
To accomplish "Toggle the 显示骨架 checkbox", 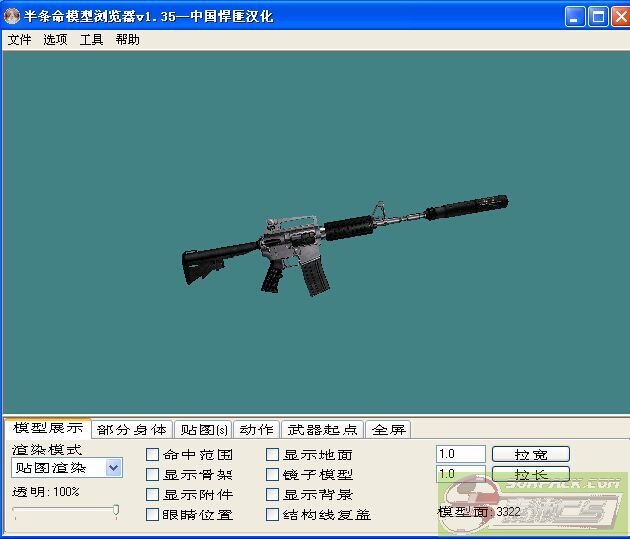I will (153, 475).
